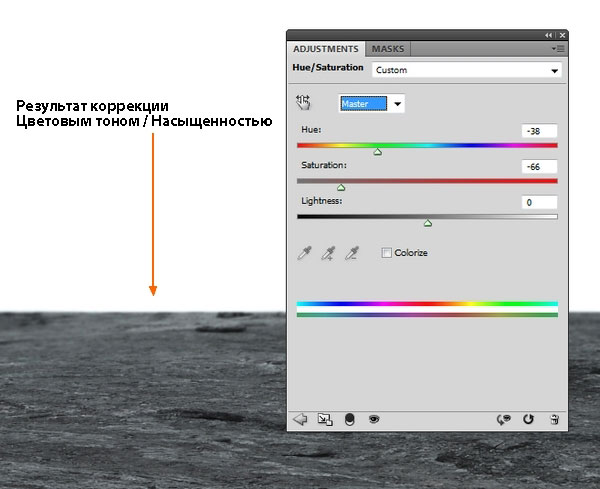This screenshot has width=600, height=489.
Task: View previous state icon
Action: [504, 419]
